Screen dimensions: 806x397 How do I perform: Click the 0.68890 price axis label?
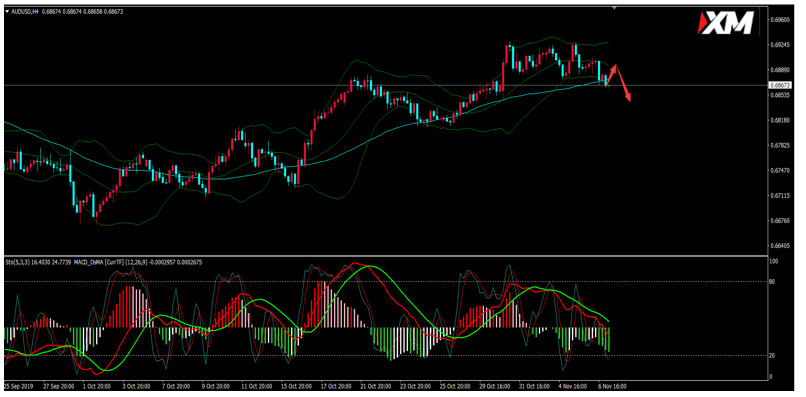[x=780, y=70]
